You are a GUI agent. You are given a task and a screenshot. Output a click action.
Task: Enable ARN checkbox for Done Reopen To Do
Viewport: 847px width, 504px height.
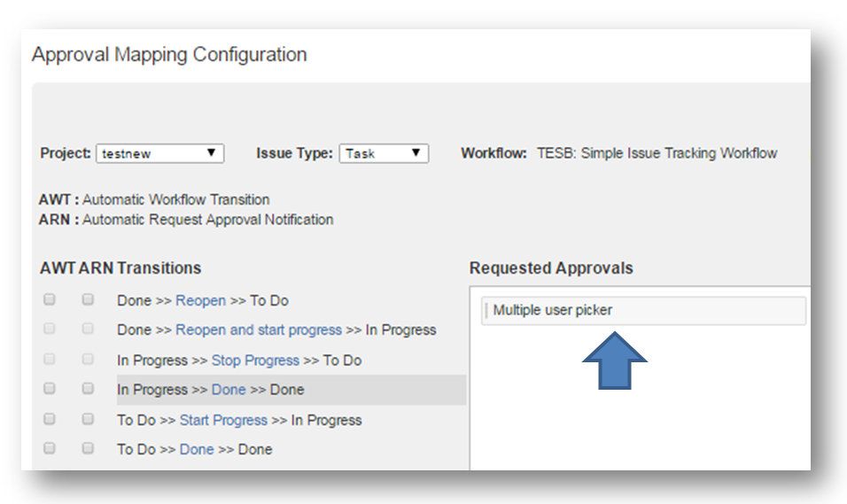(88, 300)
